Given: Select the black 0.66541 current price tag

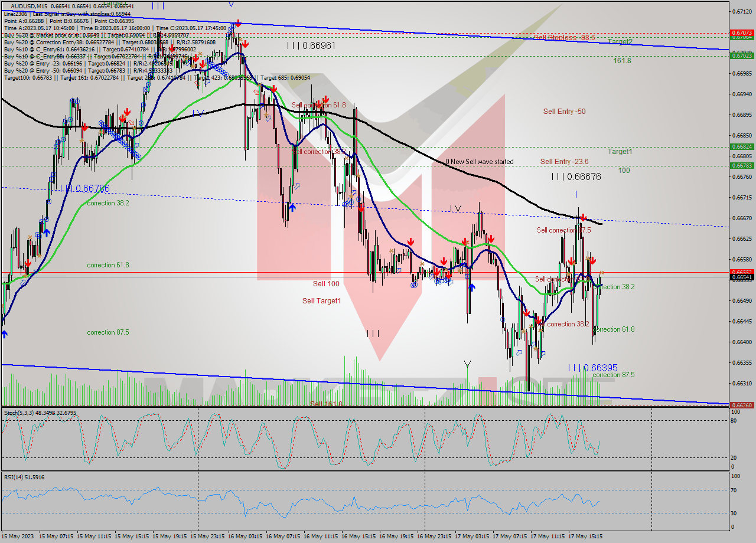Looking at the screenshot, I should [x=741, y=277].
